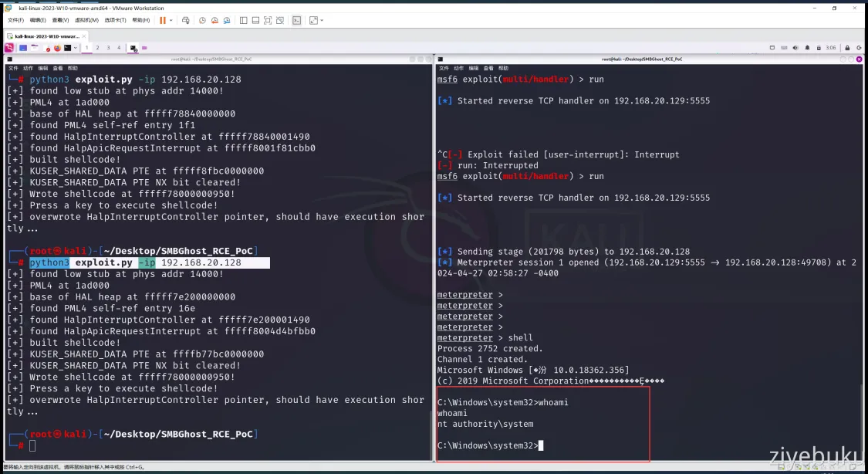Expand power options dropdown beside pause button
The image size is (868, 474).
[x=171, y=21]
